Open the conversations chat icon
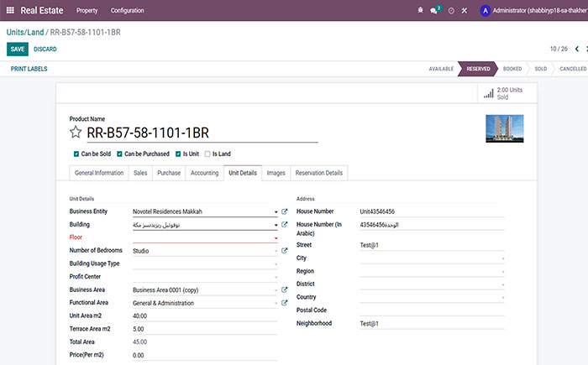The width and height of the screenshot is (588, 365). (434, 11)
